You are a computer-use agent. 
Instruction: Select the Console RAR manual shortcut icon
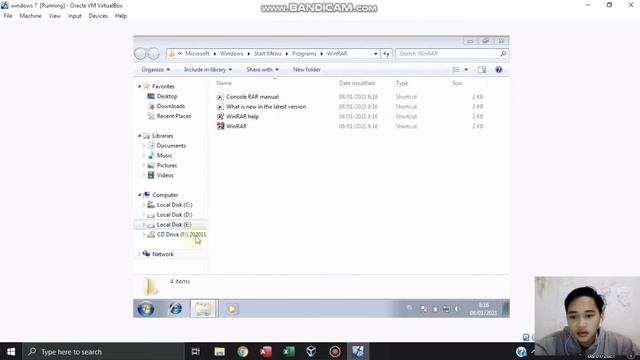220,97
